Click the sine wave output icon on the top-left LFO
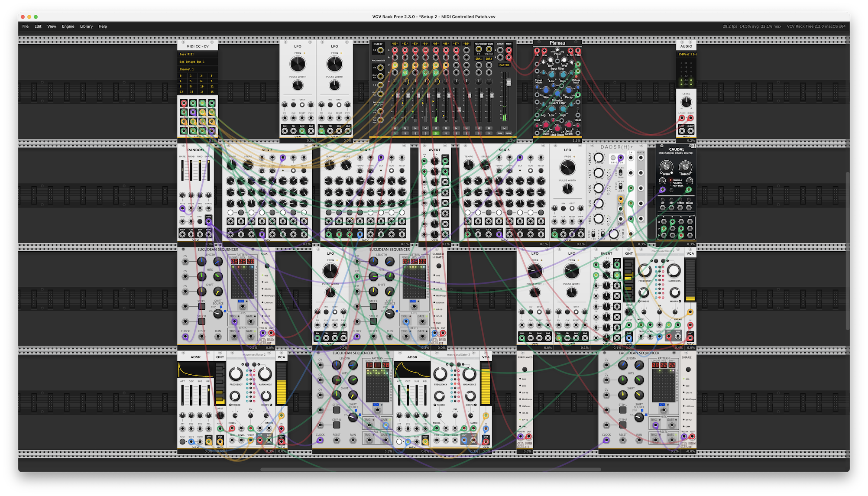Image resolution: width=868 pixels, height=496 pixels. 285,131
